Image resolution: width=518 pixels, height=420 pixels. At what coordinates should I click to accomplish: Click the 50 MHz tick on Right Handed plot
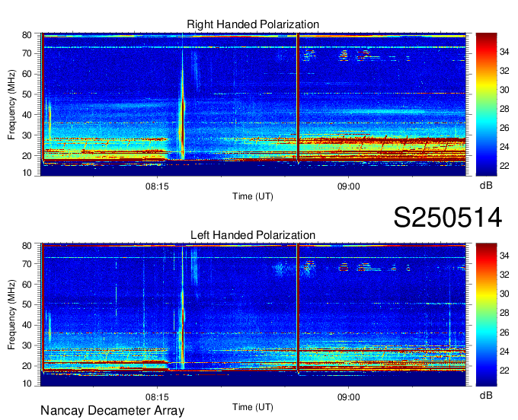27,94
